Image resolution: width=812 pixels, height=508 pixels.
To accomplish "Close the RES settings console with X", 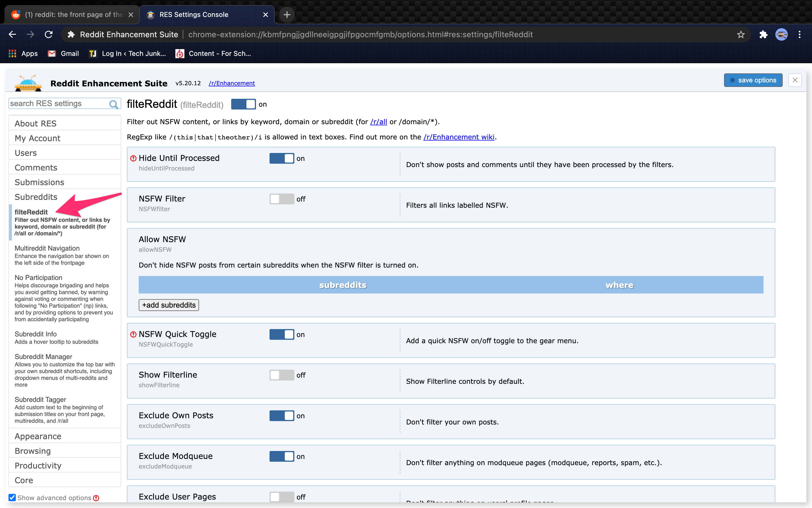I will pyautogui.click(x=795, y=80).
